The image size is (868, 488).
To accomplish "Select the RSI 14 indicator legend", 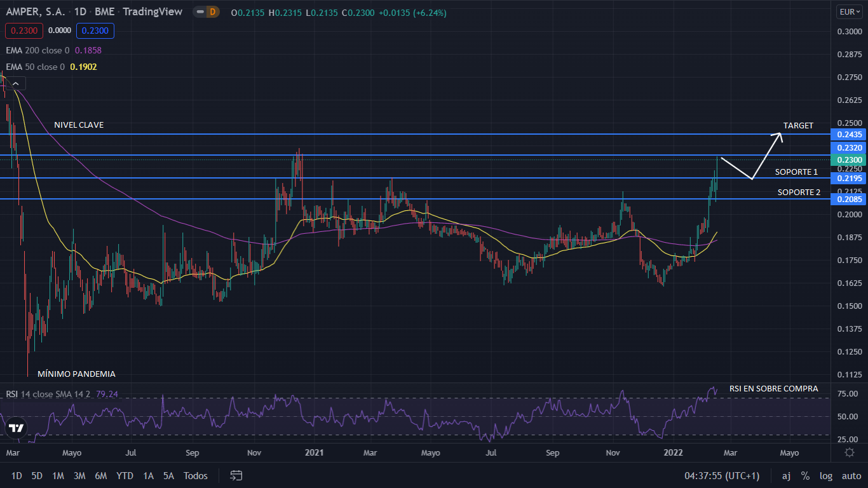I will pos(44,394).
